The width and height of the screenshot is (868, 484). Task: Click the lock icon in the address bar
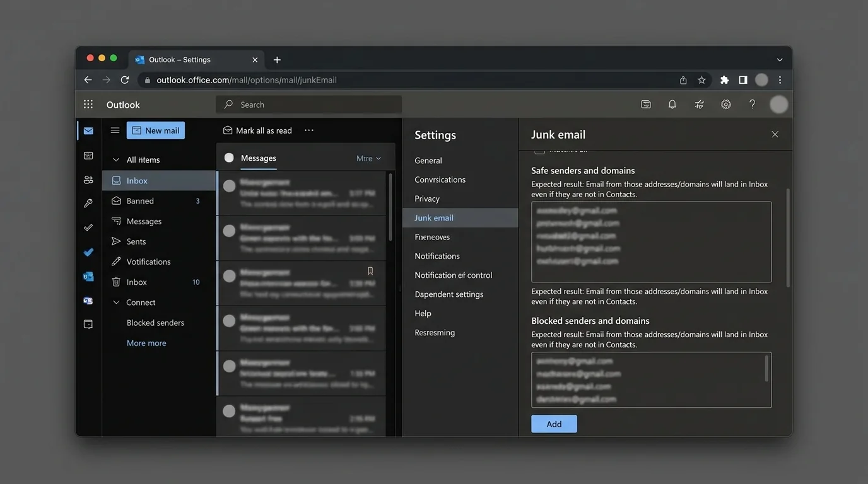coord(147,80)
